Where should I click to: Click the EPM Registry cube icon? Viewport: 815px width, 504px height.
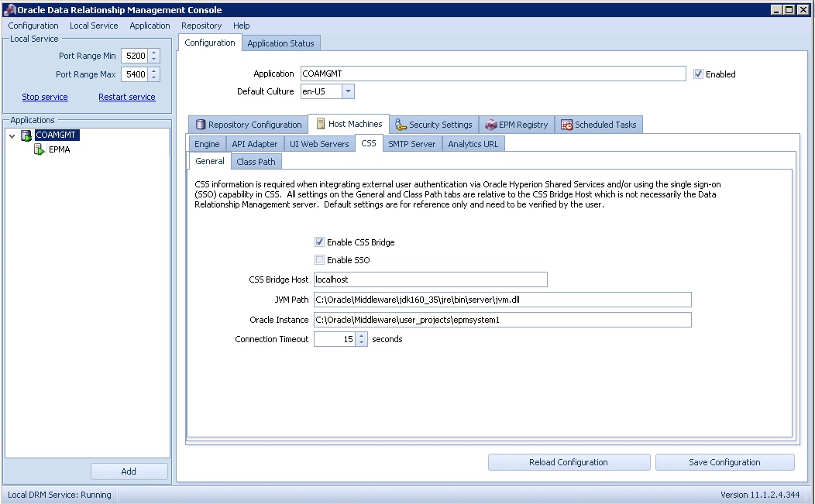tap(490, 125)
